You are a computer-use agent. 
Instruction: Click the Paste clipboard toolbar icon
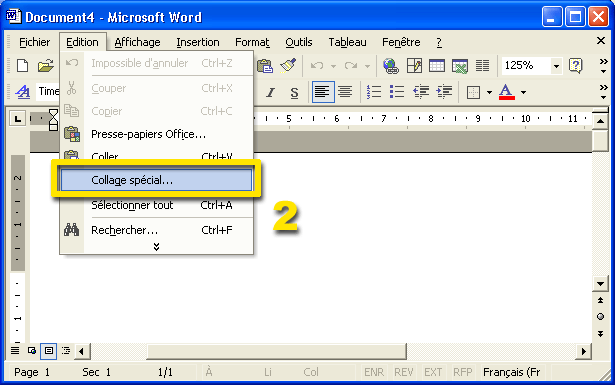tap(265, 65)
